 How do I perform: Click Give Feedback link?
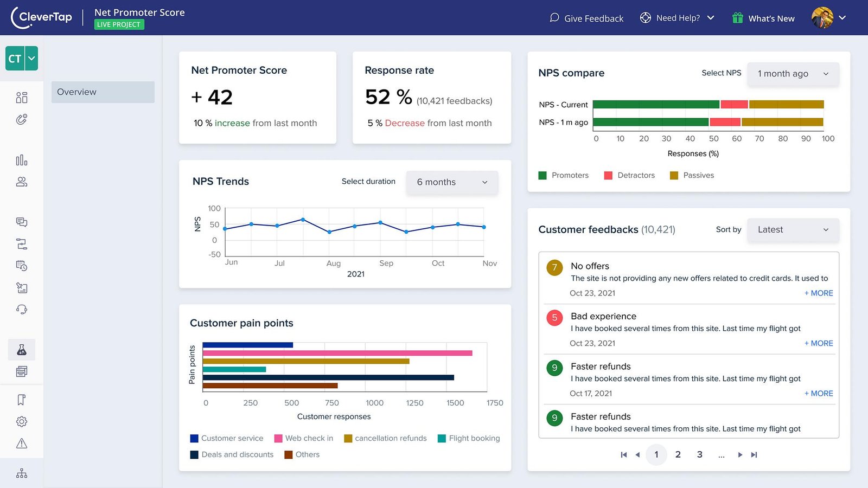(x=593, y=18)
